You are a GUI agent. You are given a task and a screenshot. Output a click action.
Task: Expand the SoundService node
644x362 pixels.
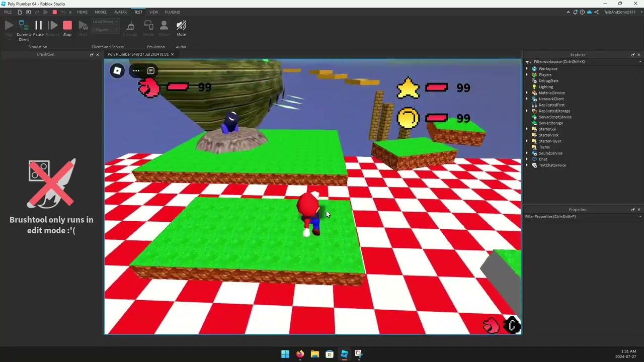[x=527, y=153]
